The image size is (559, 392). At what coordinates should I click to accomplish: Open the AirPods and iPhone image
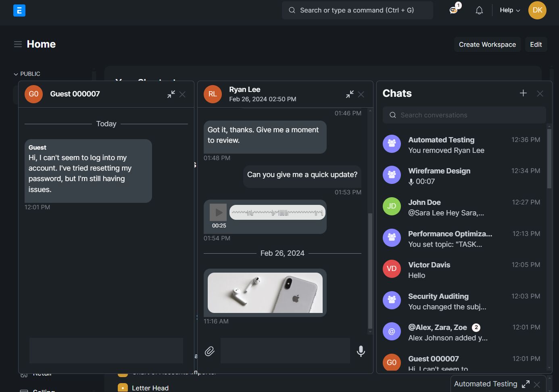coord(265,293)
